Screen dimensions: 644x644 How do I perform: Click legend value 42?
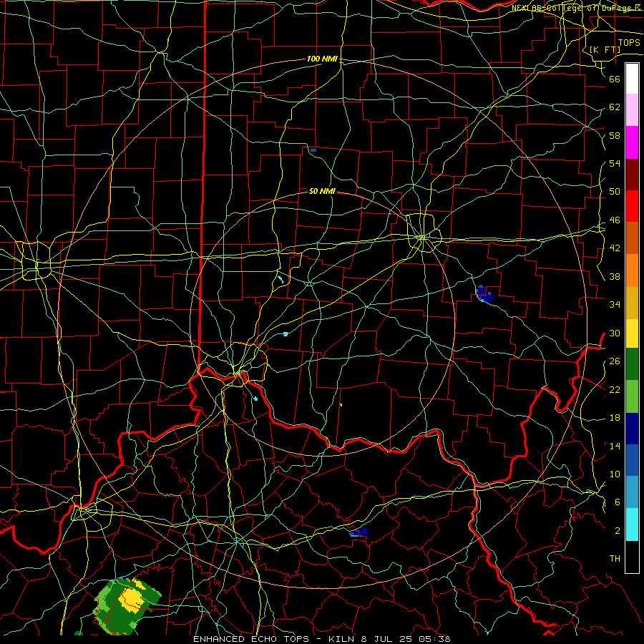coord(615,248)
